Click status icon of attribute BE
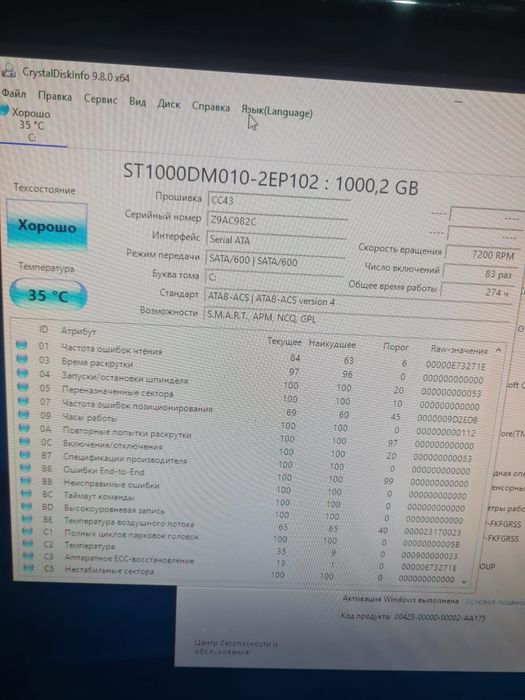Image resolution: width=525 pixels, height=700 pixels. tap(27, 519)
